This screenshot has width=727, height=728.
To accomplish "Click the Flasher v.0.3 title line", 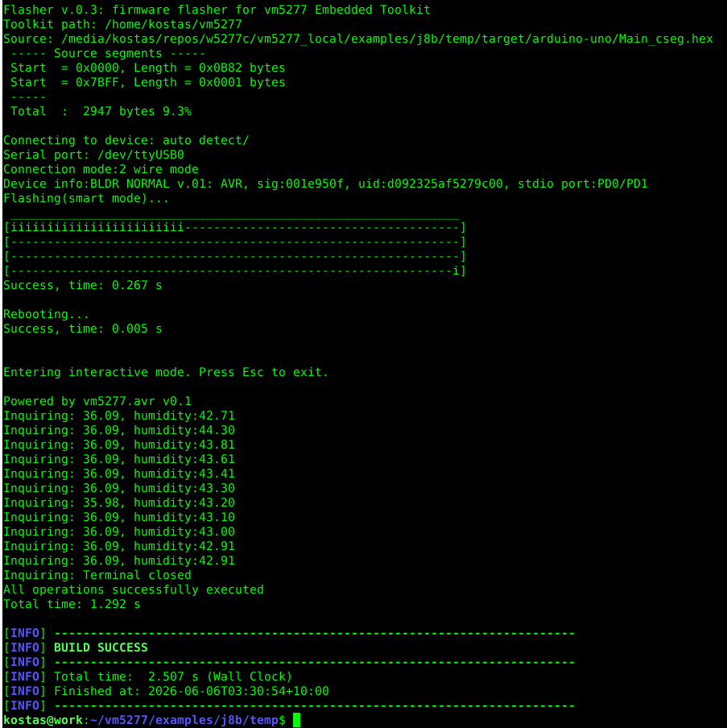I will click(x=217, y=10).
